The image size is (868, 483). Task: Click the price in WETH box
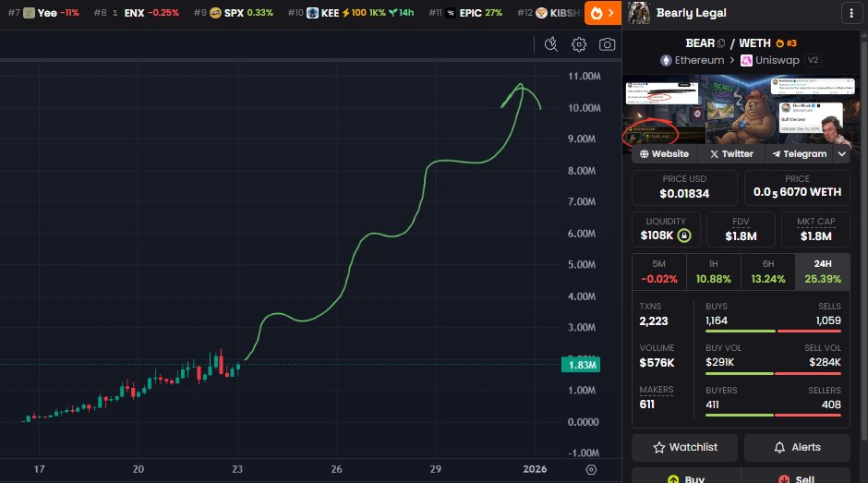tap(797, 187)
